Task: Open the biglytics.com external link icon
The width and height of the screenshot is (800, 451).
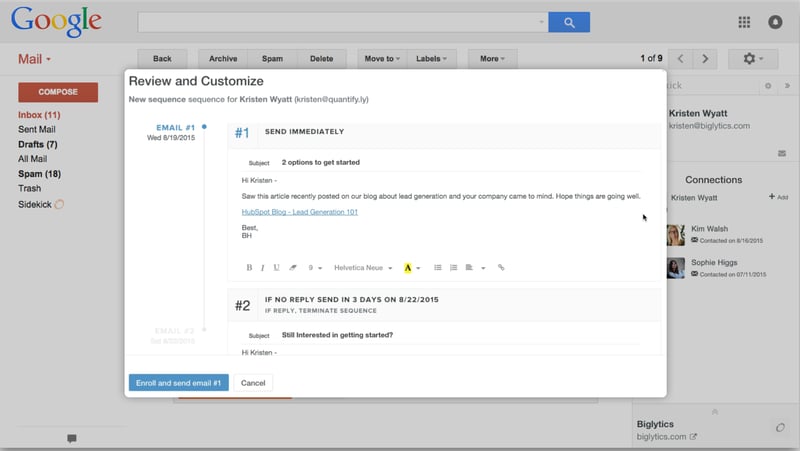Action: (693, 437)
